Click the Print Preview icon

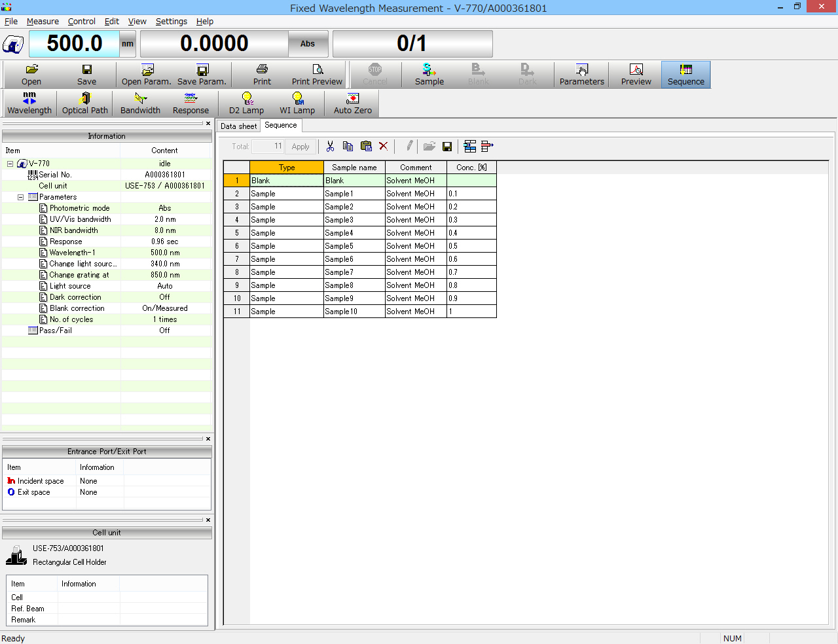[317, 75]
